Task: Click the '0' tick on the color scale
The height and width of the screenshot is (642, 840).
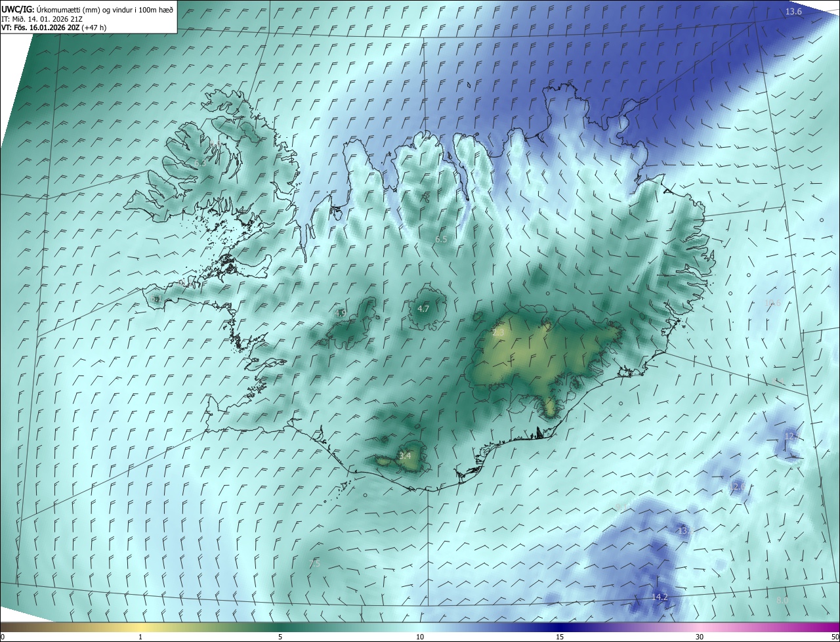Action: pyautogui.click(x=3, y=637)
